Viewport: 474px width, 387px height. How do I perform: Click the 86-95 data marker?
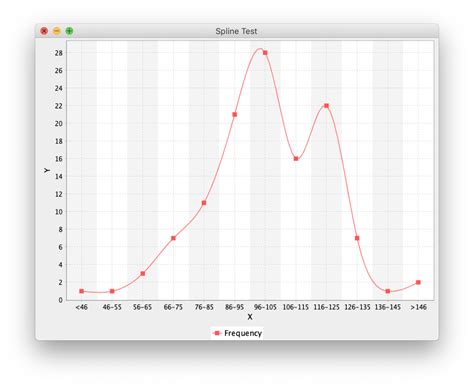[235, 115]
